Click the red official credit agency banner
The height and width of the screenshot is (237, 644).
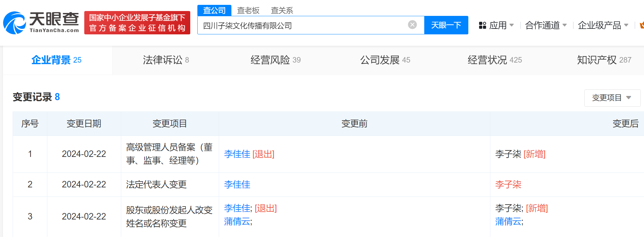(137, 23)
